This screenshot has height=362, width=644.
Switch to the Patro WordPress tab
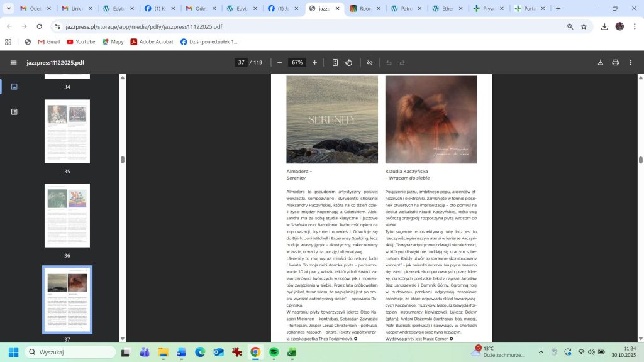[x=403, y=9]
